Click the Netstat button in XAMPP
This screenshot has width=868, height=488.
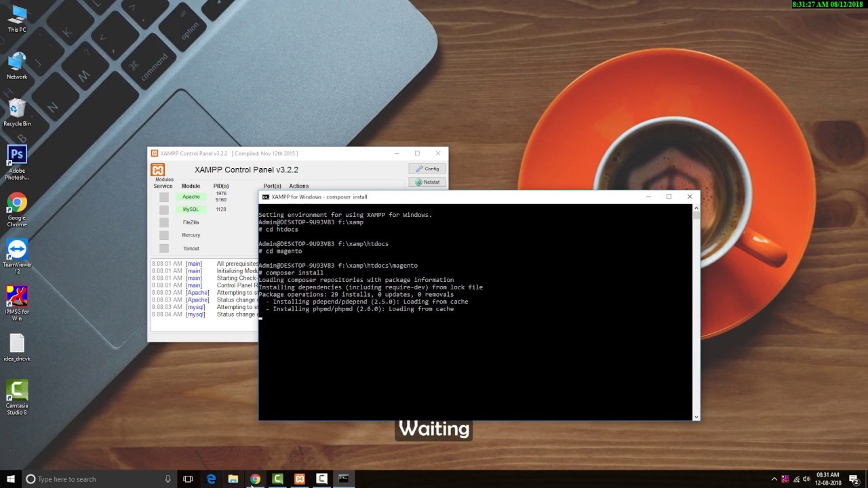click(427, 182)
